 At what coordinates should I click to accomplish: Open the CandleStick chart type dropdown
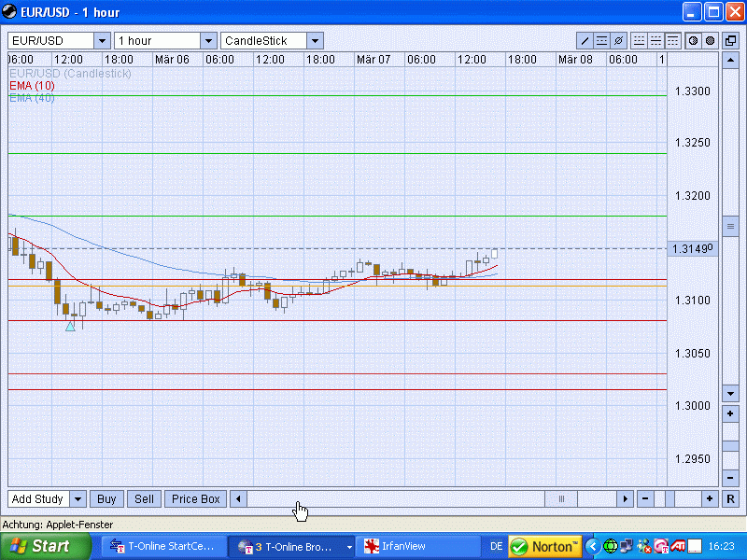[x=315, y=41]
